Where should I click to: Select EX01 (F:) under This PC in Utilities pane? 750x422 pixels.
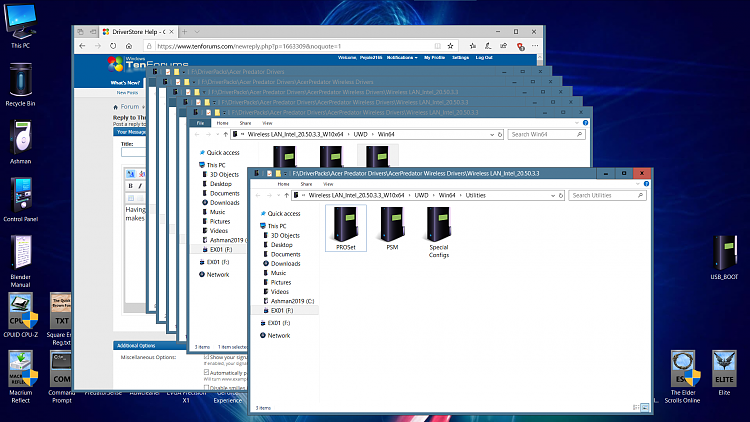(x=282, y=311)
